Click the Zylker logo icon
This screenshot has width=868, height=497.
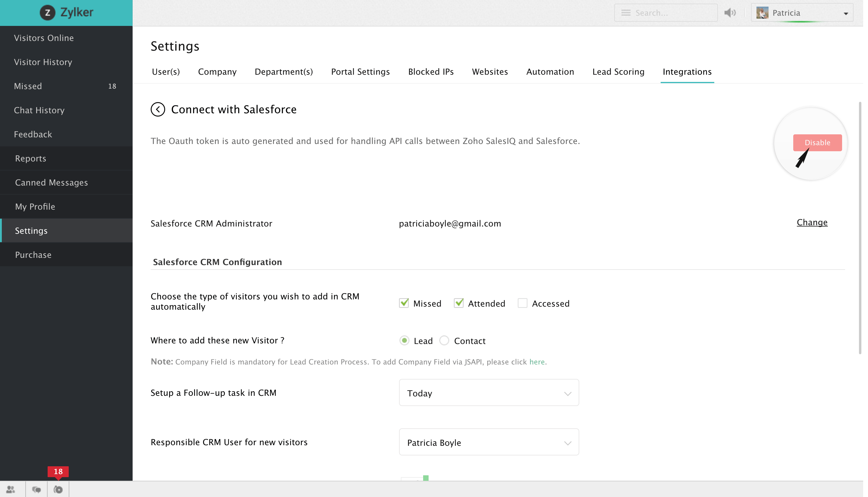(x=47, y=13)
